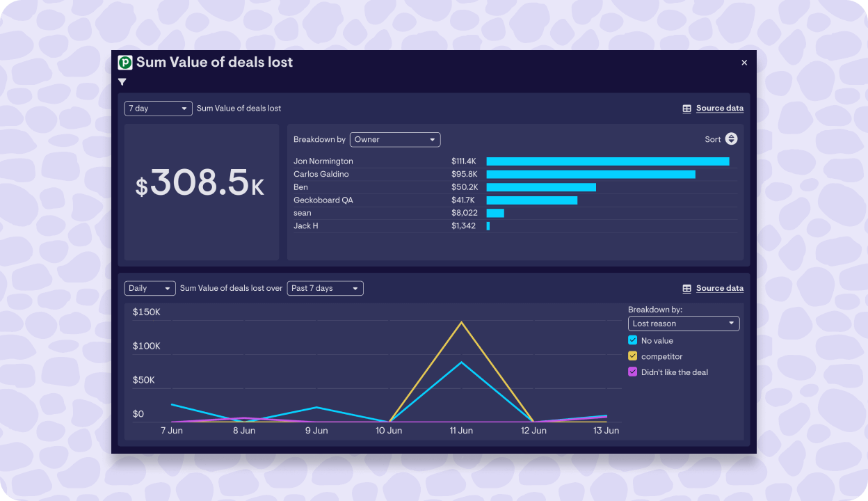Open the Lost reason breakdown dropdown
Screen dimensions: 868x501
(x=684, y=324)
